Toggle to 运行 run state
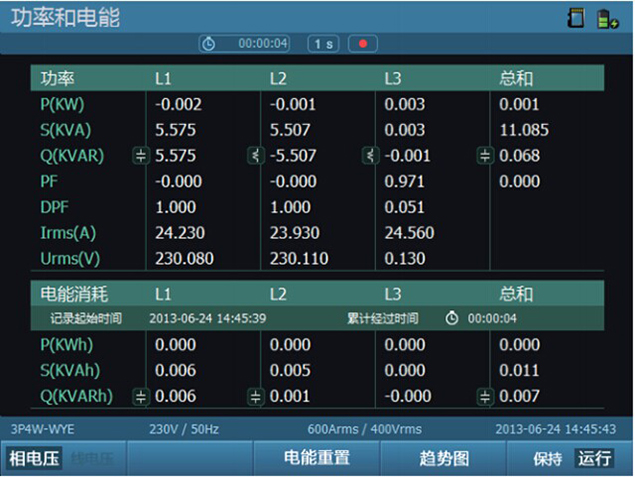The image size is (635, 477). [593, 459]
